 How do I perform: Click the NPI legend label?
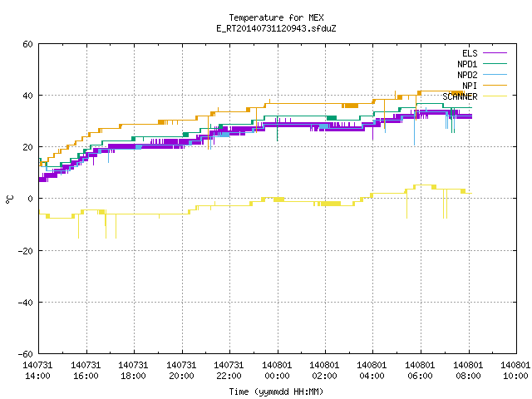470,86
